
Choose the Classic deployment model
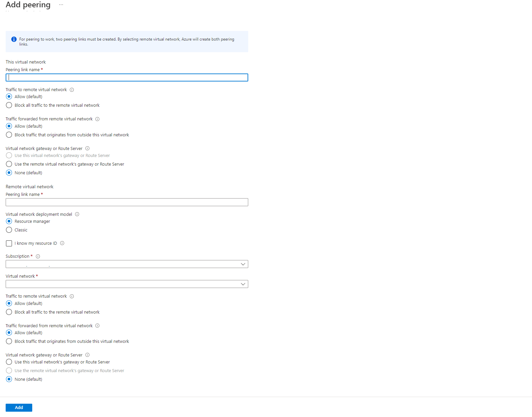tap(9, 230)
